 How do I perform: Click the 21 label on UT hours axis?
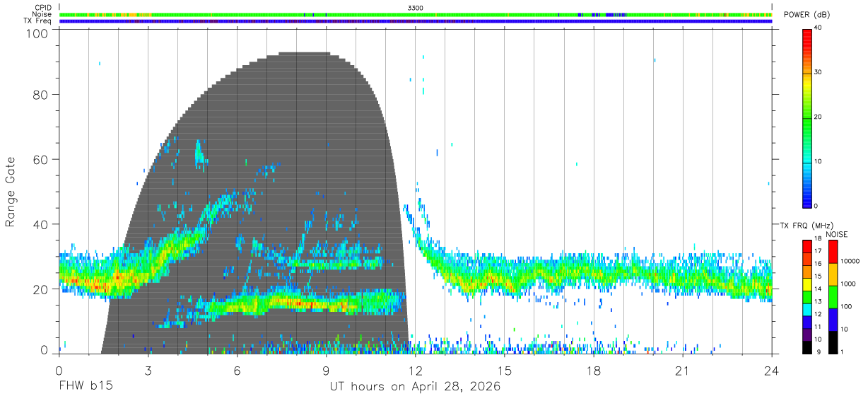[682, 370]
